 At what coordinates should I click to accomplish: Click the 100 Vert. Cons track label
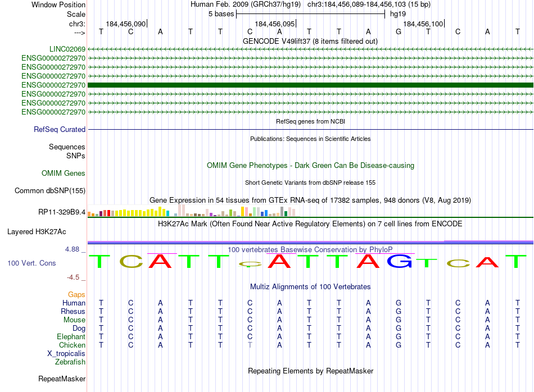[31, 263]
